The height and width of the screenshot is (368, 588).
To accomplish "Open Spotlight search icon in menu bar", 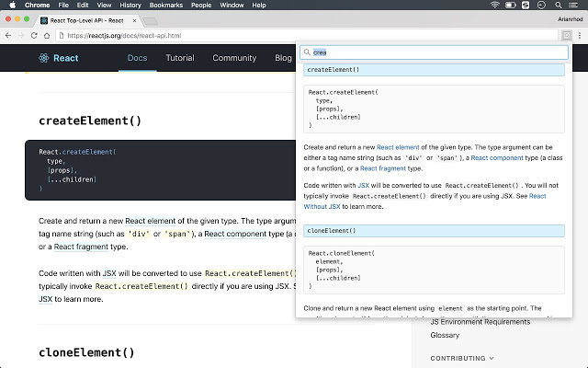I will pos(559,5).
